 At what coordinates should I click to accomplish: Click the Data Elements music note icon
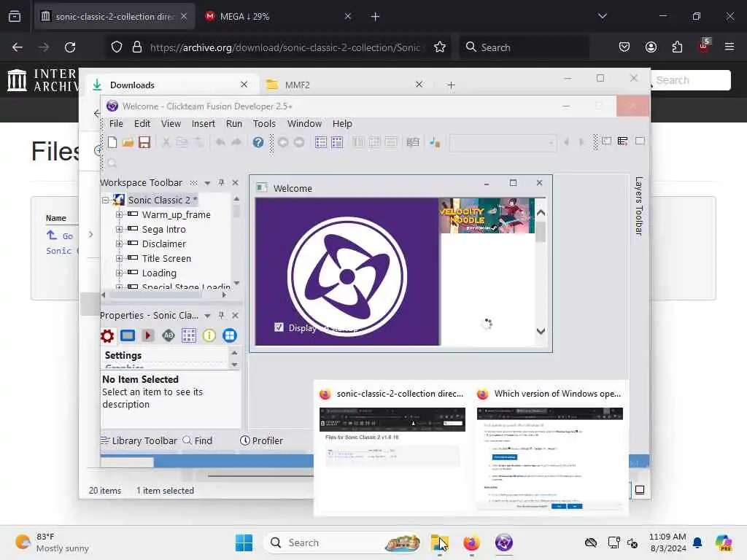pyautogui.click(x=435, y=142)
